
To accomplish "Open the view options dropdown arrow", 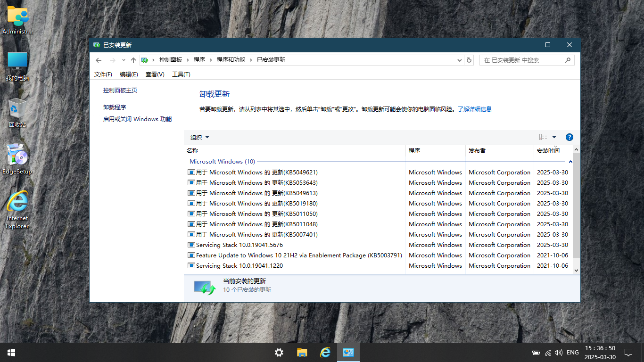I will coord(554,137).
